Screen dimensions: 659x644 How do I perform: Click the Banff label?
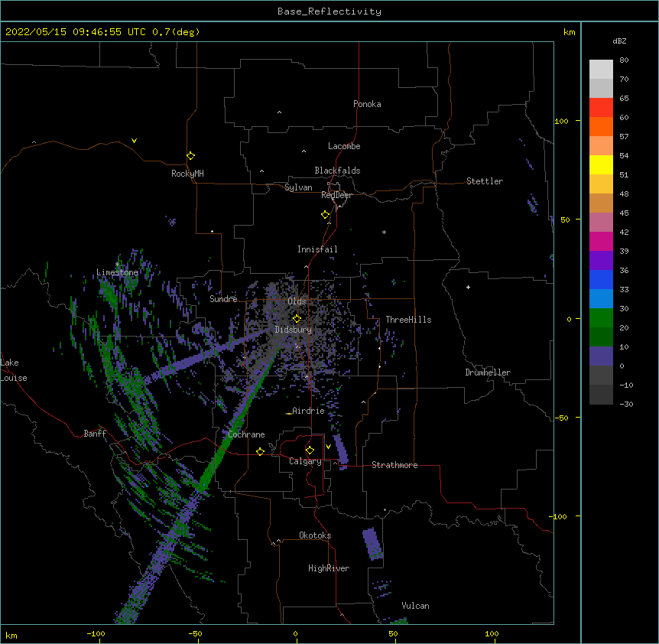[x=95, y=434]
